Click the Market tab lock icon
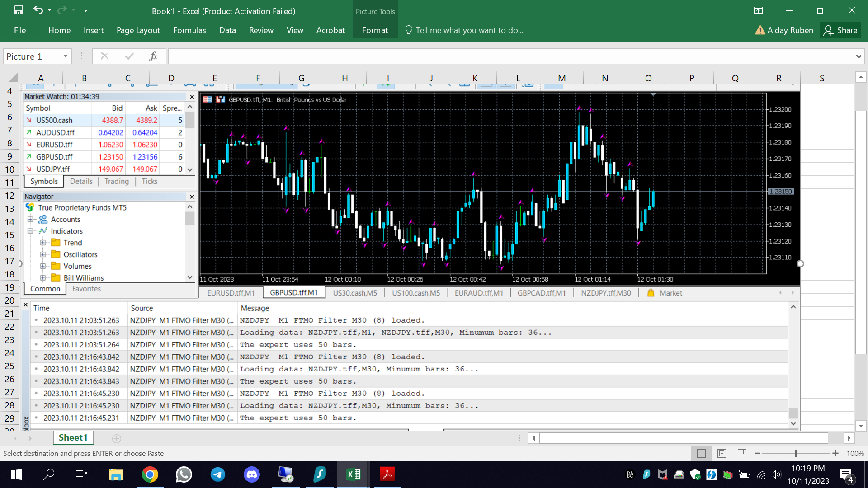The width and height of the screenshot is (868, 488). [x=651, y=293]
